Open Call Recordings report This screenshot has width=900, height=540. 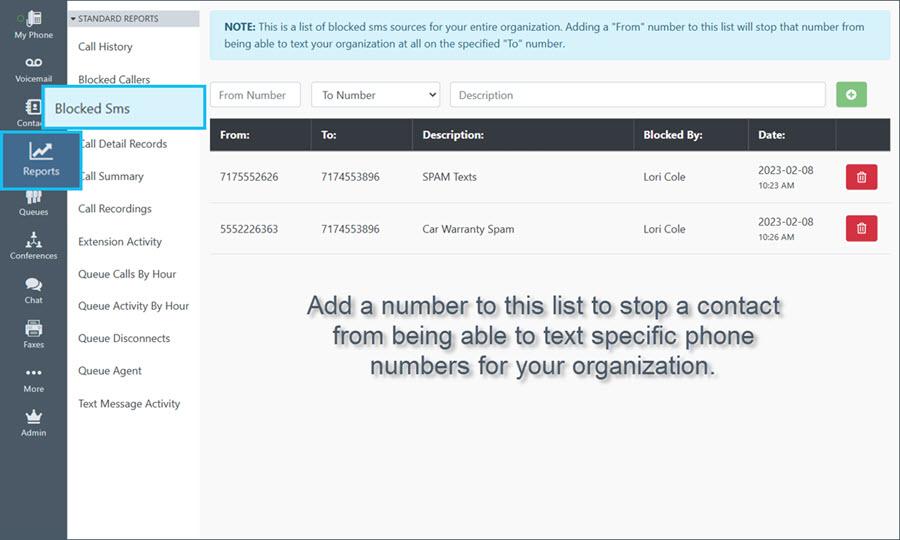coord(115,209)
